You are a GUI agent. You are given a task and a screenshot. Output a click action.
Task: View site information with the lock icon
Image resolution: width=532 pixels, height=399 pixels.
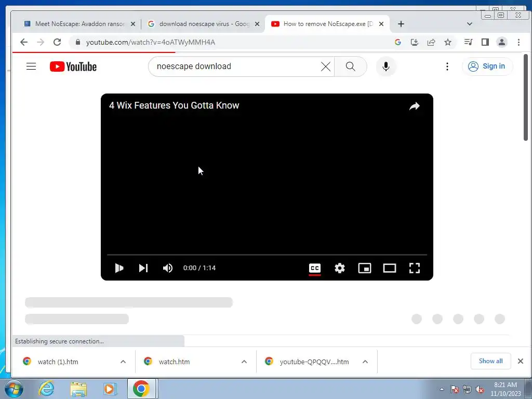tap(78, 42)
